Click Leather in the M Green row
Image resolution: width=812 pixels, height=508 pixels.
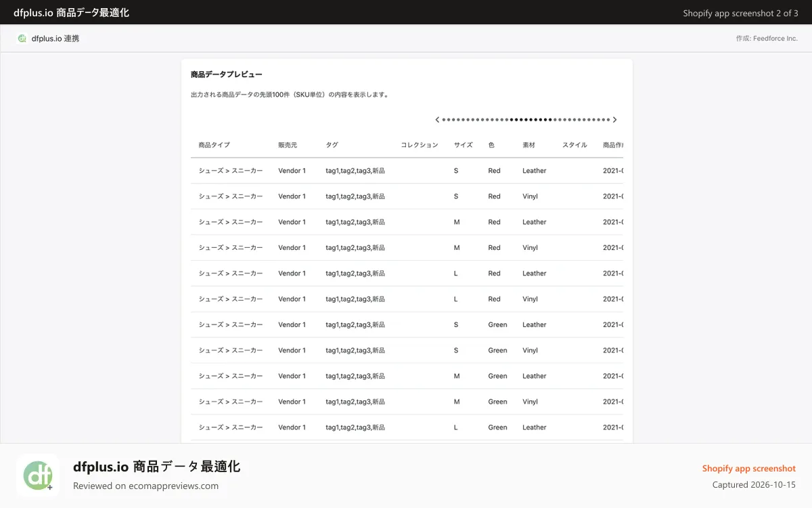[x=534, y=377]
